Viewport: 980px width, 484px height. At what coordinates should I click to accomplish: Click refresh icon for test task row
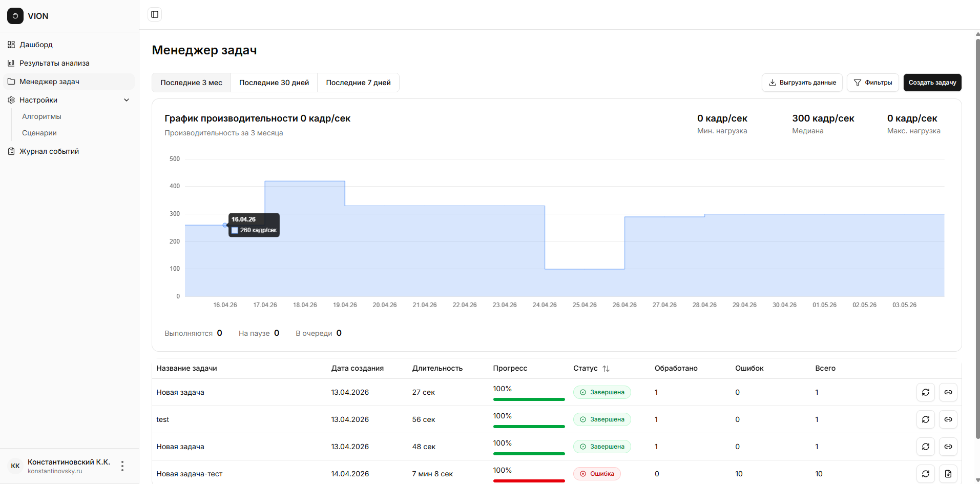(x=925, y=419)
